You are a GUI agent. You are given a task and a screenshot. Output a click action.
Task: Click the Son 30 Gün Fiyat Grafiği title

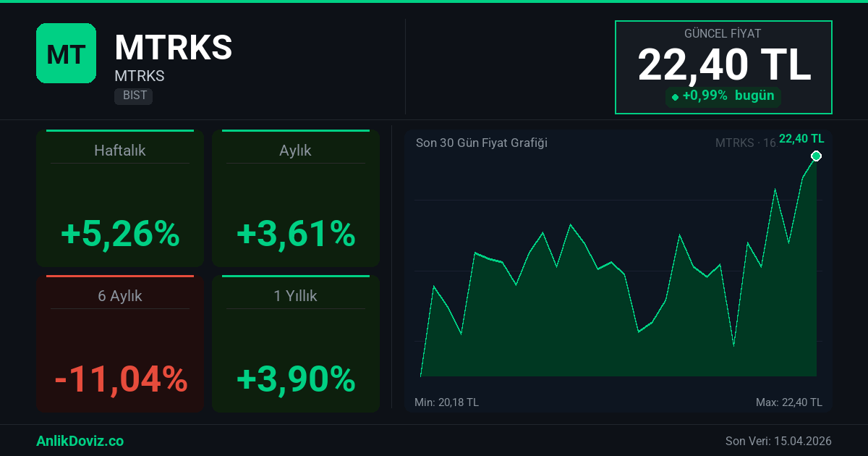(481, 143)
